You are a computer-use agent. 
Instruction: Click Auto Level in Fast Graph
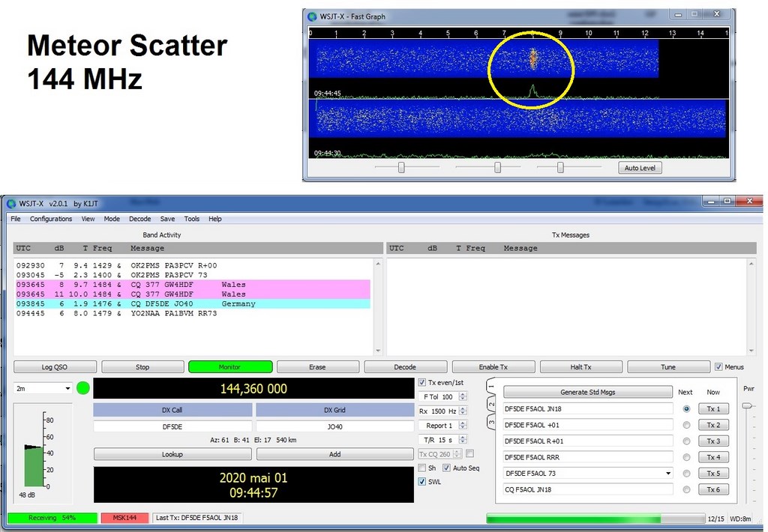[640, 167]
